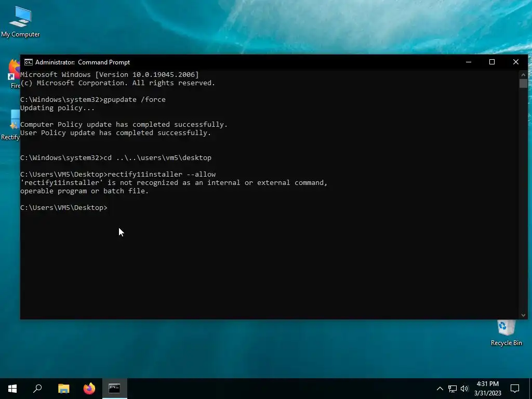
Task: Click the scrollbar down arrow in Command Prompt
Action: pos(523,315)
